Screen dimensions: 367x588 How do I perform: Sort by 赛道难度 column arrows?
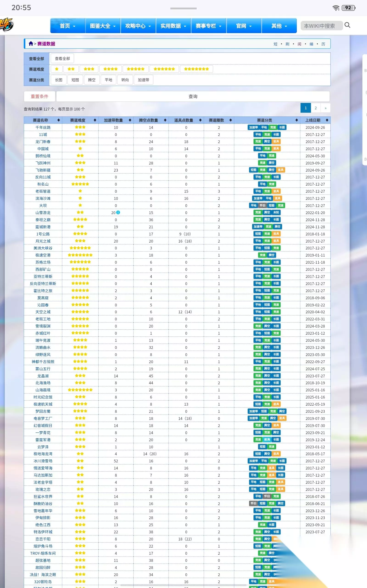95,120
